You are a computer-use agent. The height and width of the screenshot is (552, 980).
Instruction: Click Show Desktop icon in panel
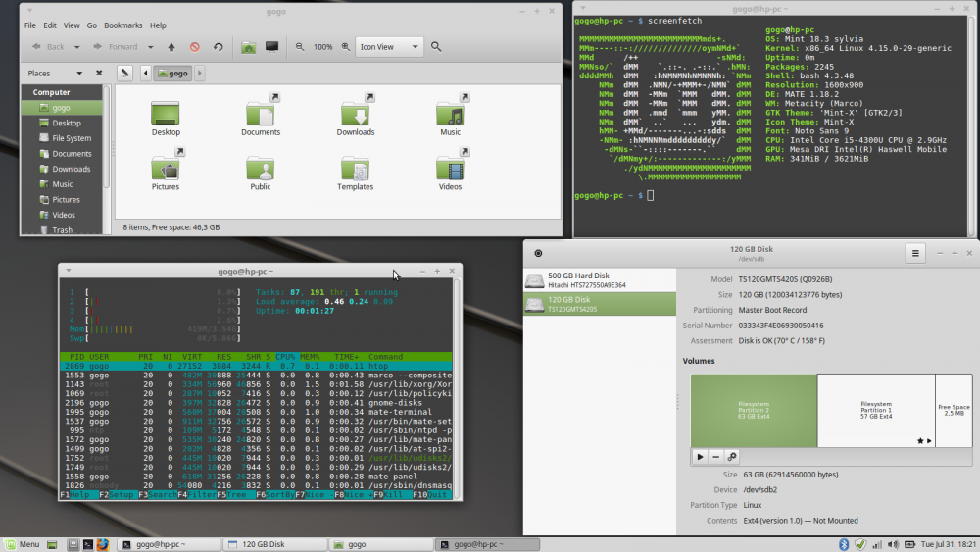pos(52,544)
